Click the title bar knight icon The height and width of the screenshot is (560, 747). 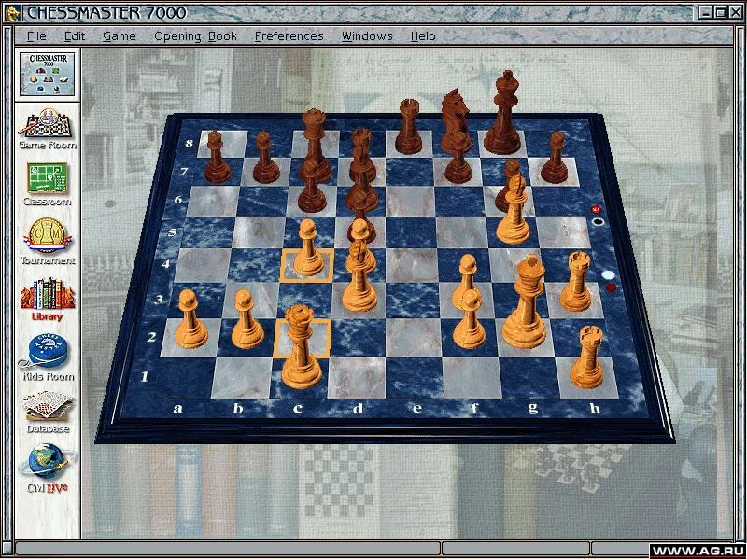pyautogui.click(x=13, y=13)
